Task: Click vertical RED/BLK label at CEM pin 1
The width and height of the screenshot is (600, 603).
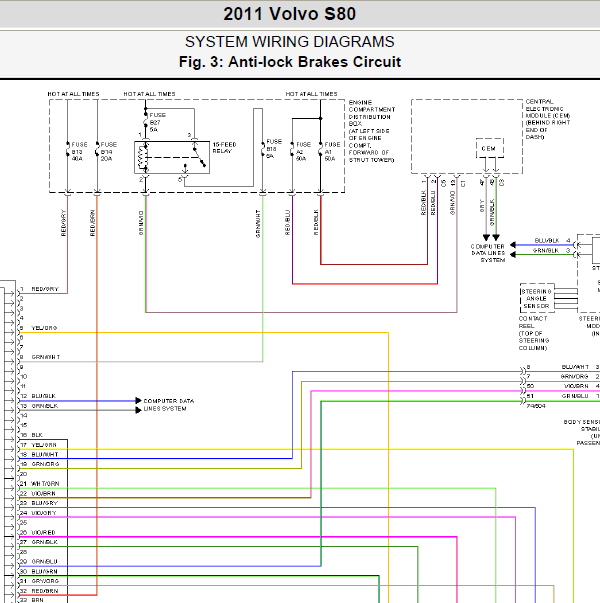Action: [423, 203]
